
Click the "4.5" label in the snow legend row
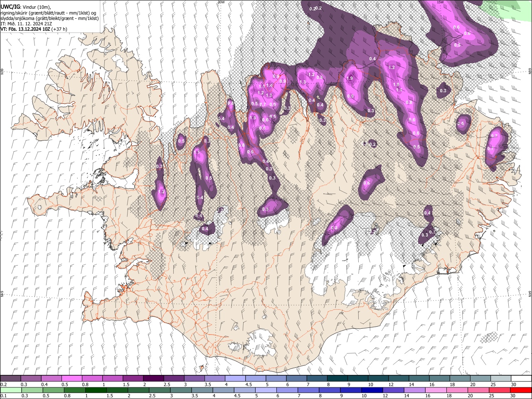249,384
